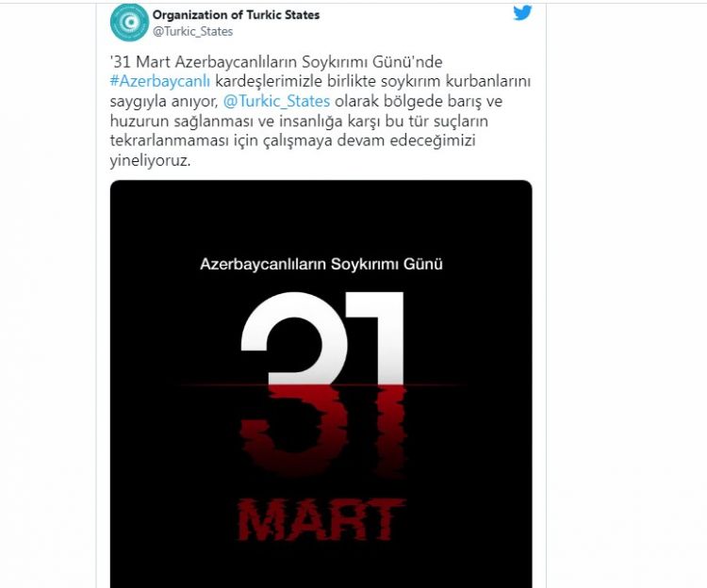Click the red reflected 31 in the image

[x=322, y=429]
